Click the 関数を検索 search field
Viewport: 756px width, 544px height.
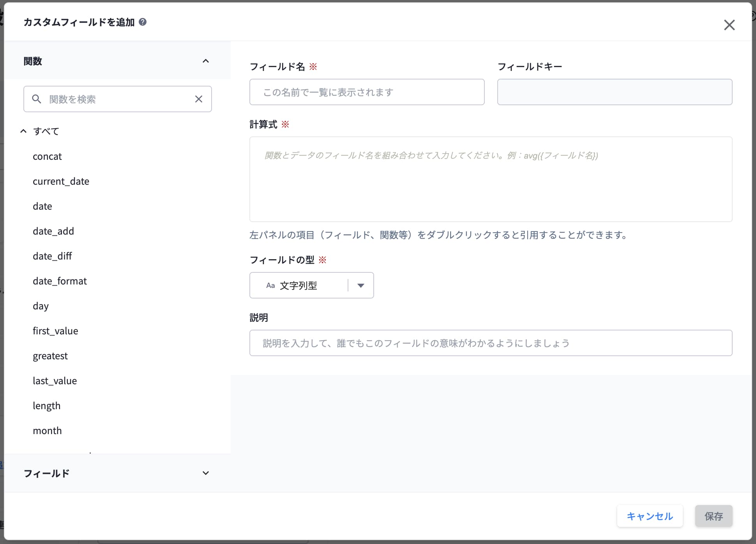coord(118,99)
